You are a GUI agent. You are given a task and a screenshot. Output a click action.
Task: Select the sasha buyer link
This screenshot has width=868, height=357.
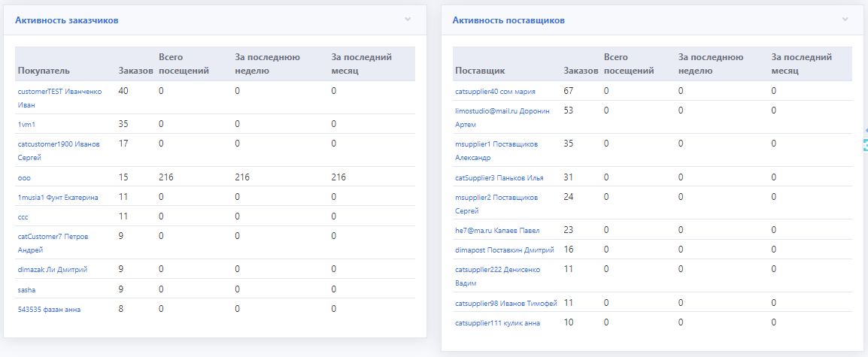pos(26,289)
